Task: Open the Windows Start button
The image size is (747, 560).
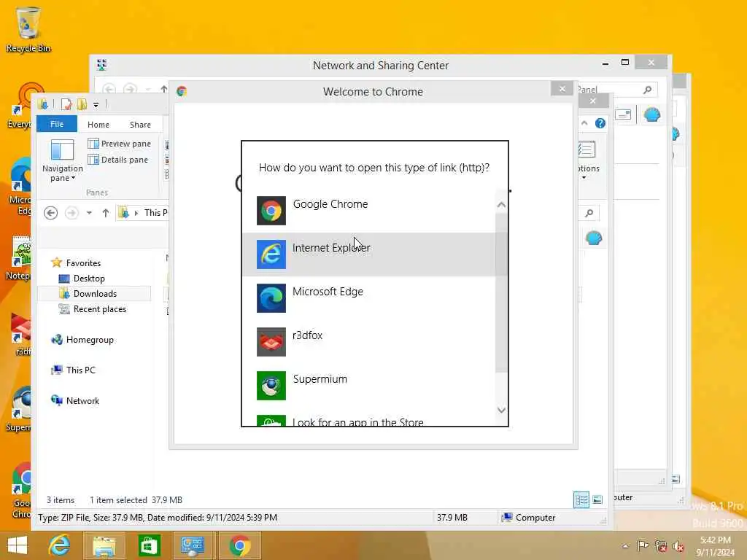Action: [18, 545]
